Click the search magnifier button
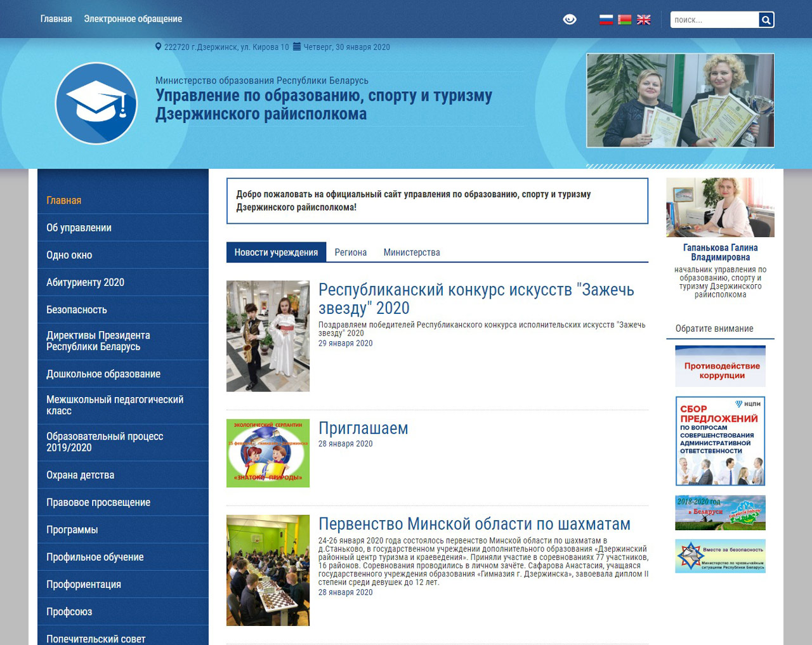 766,20
